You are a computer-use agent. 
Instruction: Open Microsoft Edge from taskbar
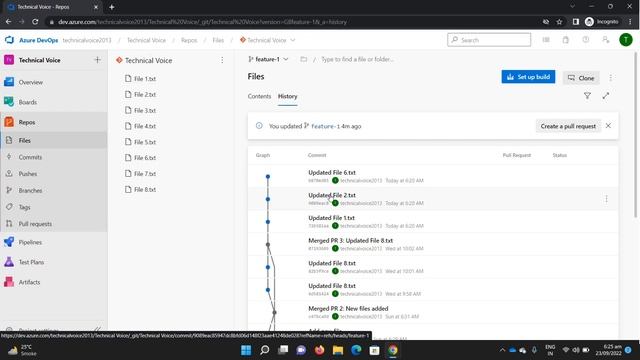356,350
